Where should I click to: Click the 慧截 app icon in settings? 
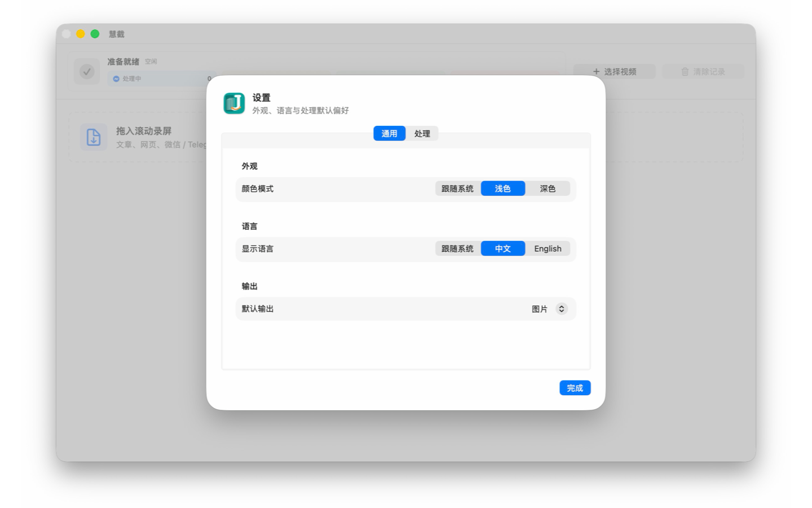tap(234, 103)
